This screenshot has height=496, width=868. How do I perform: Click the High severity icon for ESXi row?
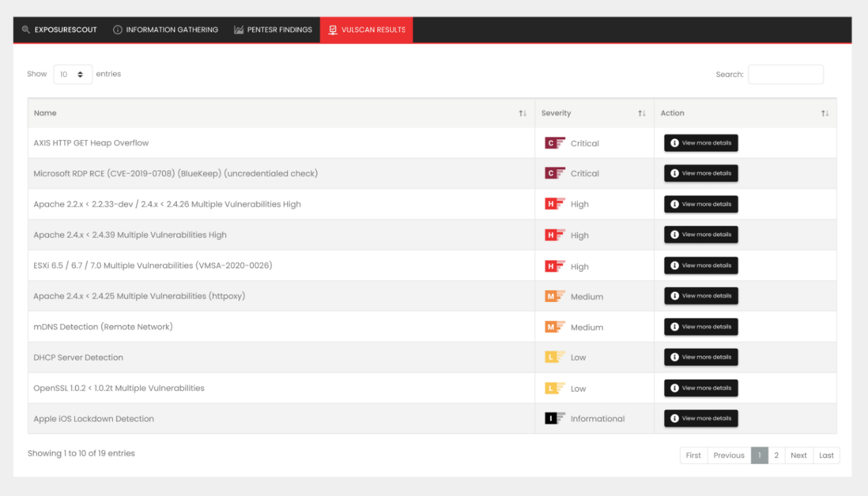pos(555,267)
